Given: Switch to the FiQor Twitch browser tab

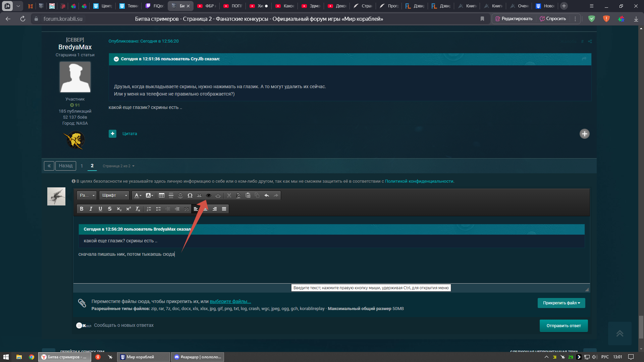Looking at the screenshot, I should pos(155,6).
